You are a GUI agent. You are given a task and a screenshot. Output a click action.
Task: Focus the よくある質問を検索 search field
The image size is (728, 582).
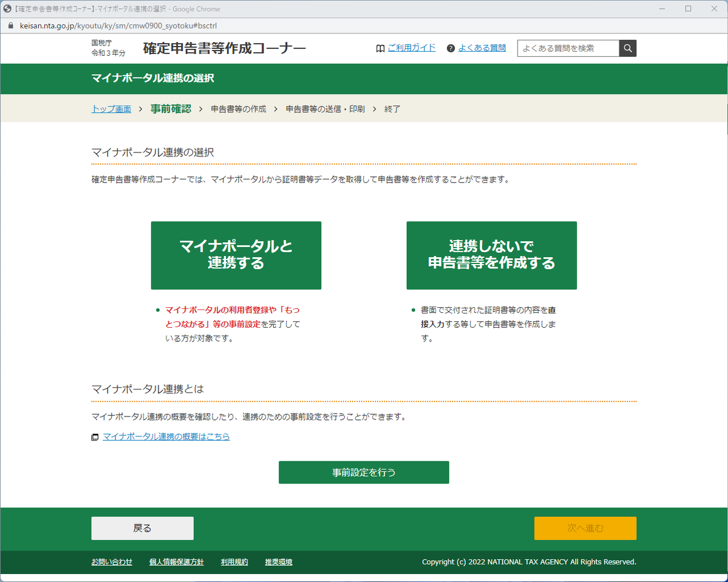[x=568, y=48]
